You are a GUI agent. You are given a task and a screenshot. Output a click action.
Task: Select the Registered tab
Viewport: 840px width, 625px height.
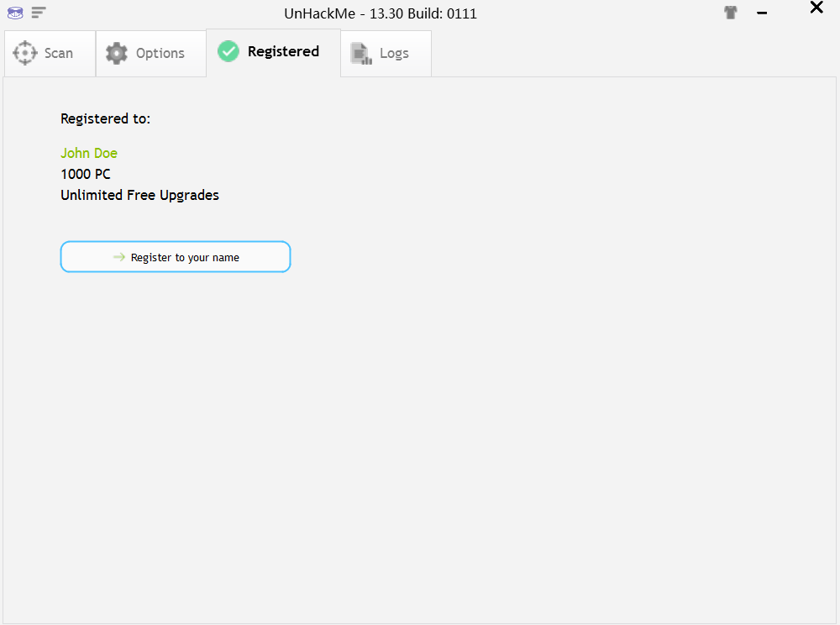(x=273, y=52)
